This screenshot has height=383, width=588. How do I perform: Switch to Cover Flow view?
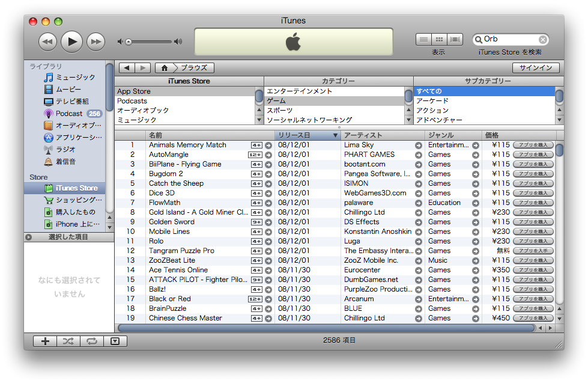tap(455, 40)
